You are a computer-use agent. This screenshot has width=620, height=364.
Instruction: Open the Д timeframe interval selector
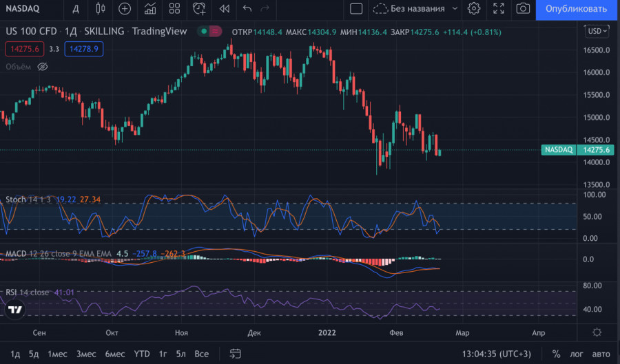click(75, 9)
